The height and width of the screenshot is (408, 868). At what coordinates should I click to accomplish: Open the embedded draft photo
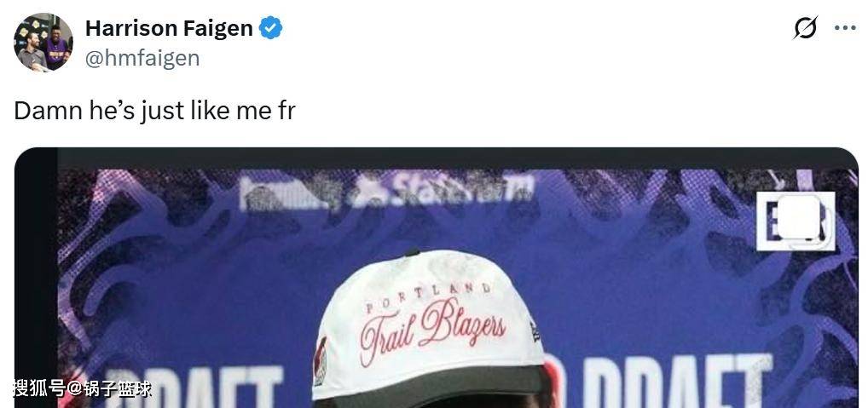pyautogui.click(x=436, y=278)
